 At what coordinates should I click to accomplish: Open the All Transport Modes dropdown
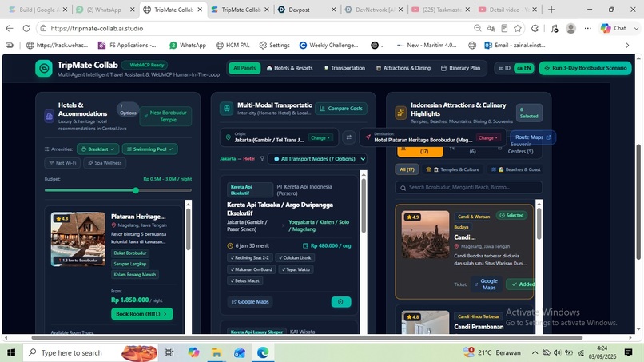(317, 158)
